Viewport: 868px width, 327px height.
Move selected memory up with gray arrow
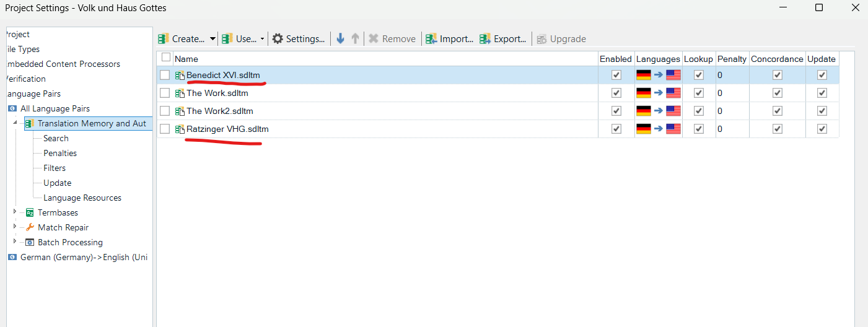tap(355, 38)
